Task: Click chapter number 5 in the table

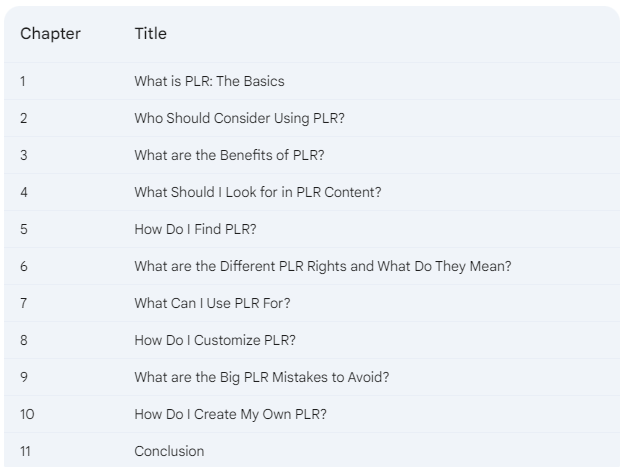Action: (x=24, y=229)
